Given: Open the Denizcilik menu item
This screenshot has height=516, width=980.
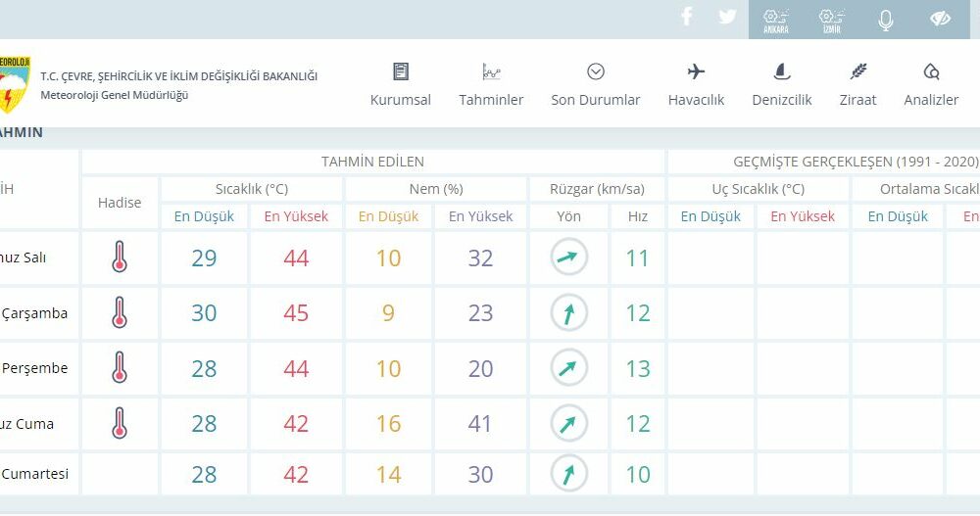Looking at the screenshot, I should pos(781,84).
